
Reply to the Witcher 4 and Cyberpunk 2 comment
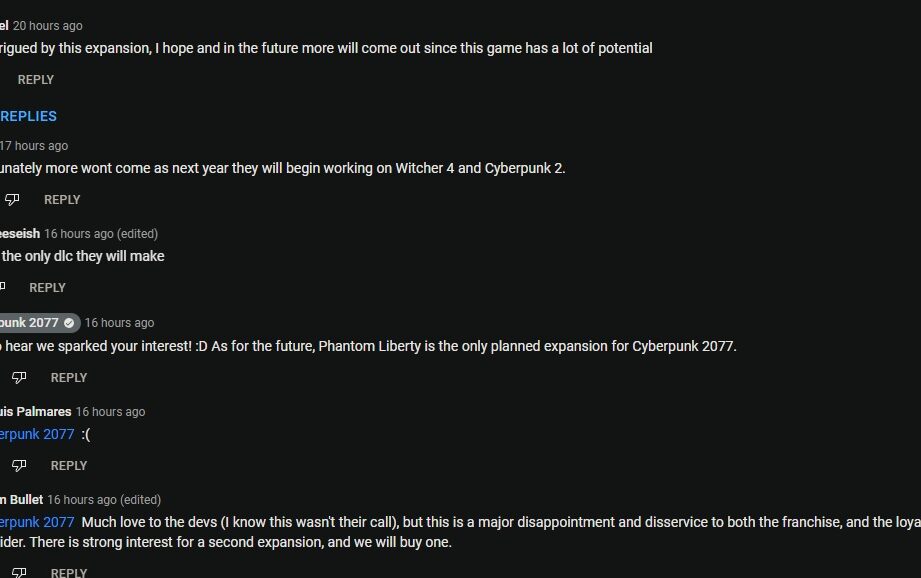coord(62,200)
